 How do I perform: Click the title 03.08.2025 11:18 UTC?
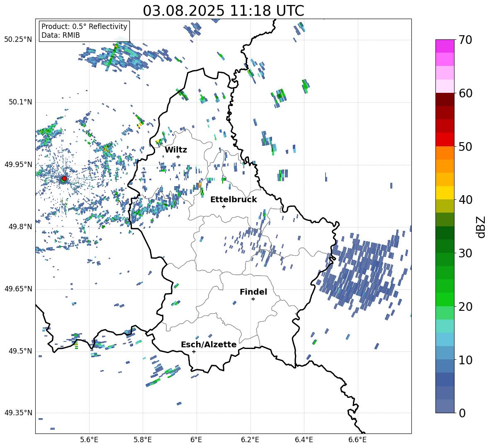(224, 11)
